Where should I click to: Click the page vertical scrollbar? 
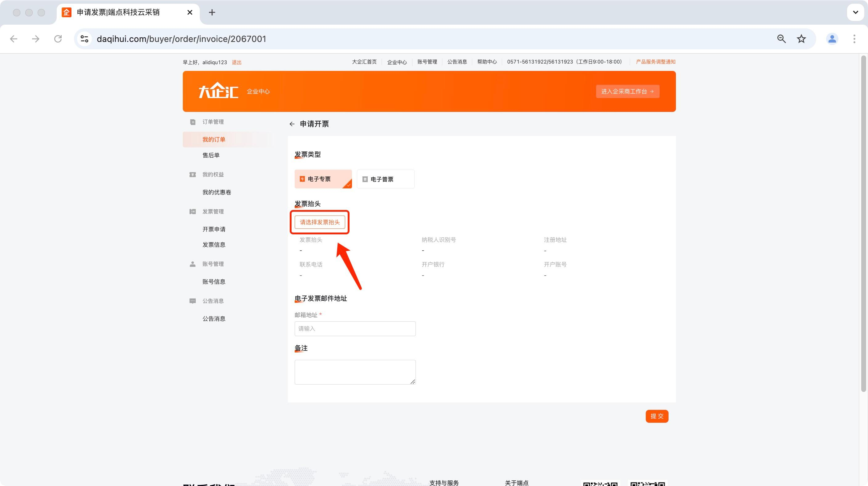[x=863, y=224]
